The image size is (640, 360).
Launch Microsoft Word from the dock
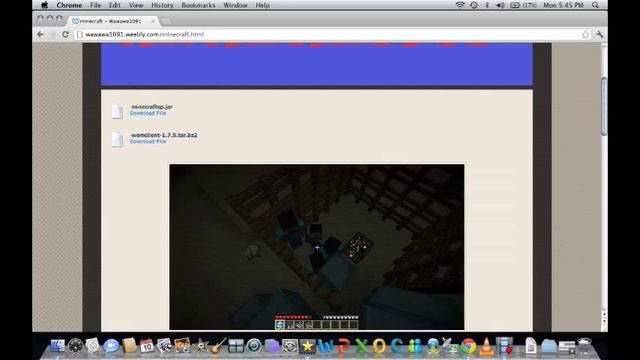pyautogui.click(x=325, y=346)
